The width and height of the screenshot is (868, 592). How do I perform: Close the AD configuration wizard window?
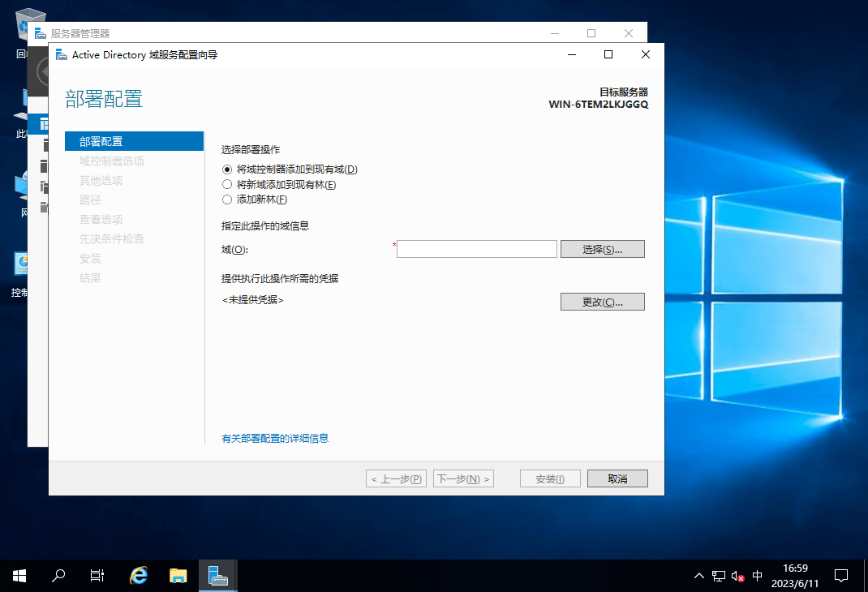coord(646,54)
